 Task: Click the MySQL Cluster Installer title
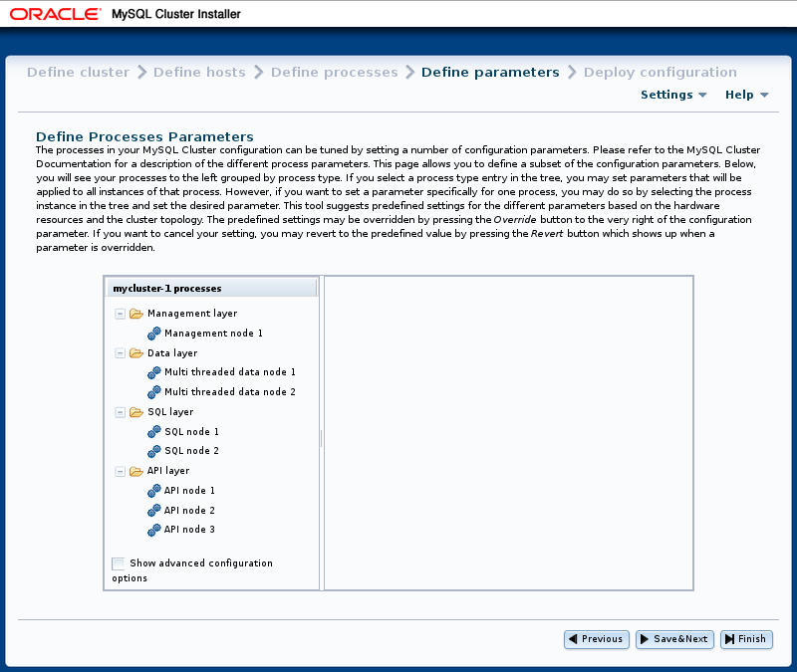pos(176,14)
